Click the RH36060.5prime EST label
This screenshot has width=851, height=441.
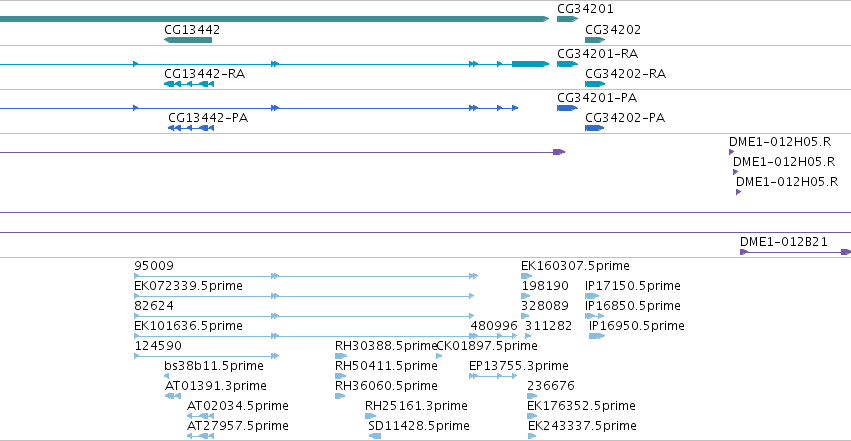(386, 386)
